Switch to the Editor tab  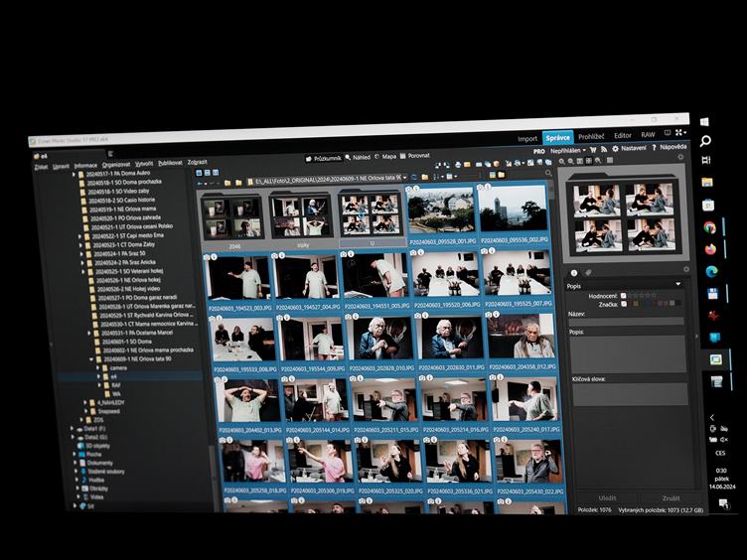(x=622, y=135)
